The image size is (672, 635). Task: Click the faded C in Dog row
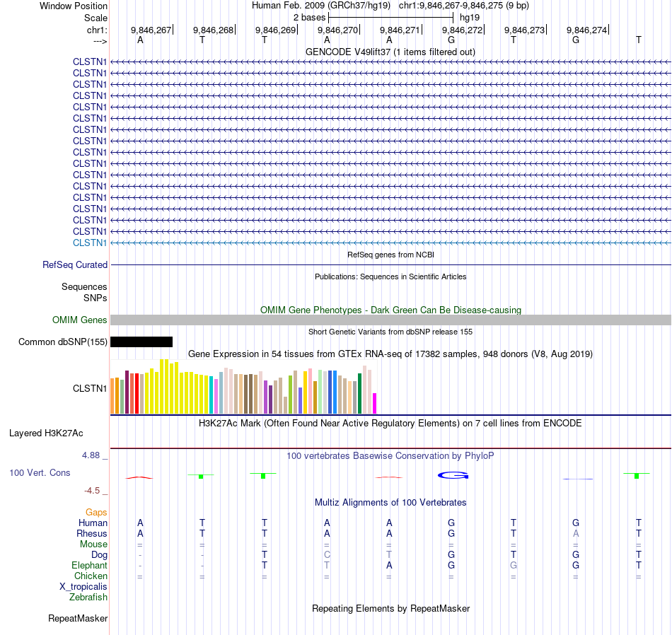pyautogui.click(x=327, y=555)
